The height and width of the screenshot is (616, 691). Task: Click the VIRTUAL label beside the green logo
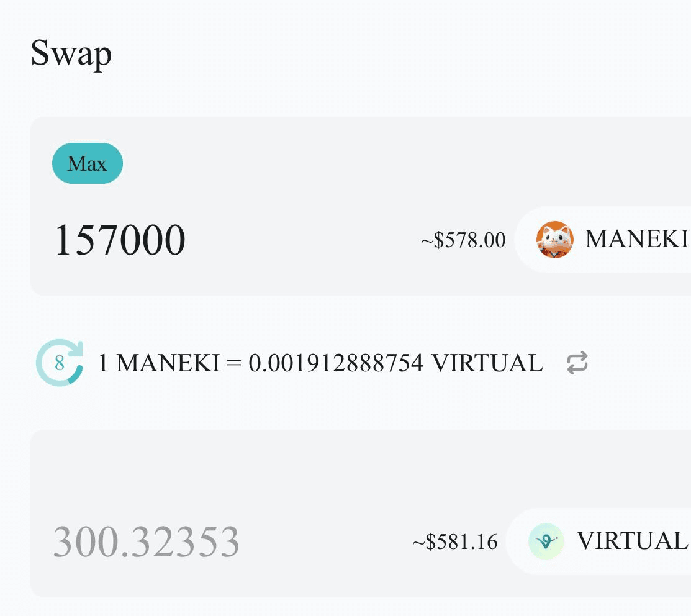[x=632, y=541]
